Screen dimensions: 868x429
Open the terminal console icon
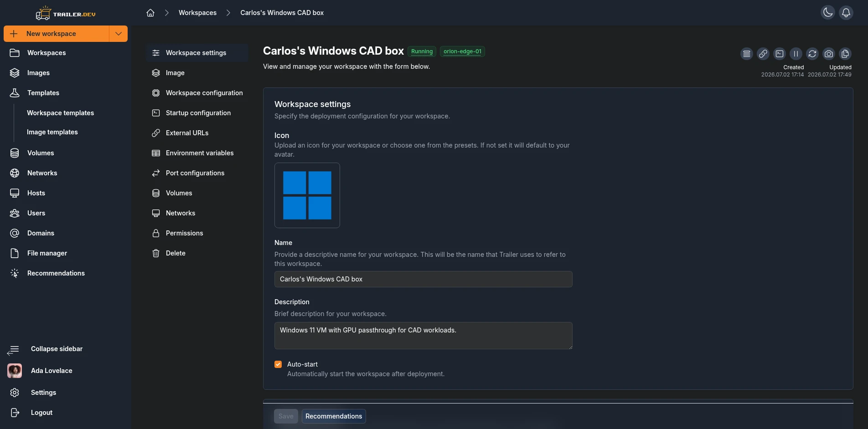[x=780, y=54]
